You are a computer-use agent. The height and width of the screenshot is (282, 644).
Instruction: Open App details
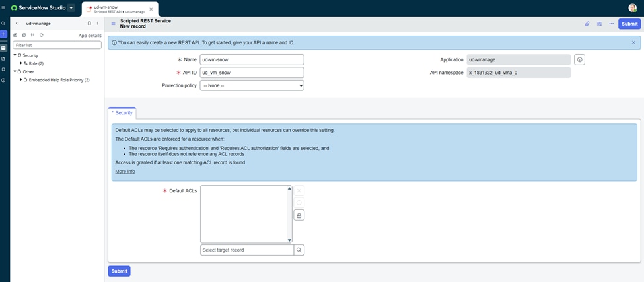[x=90, y=36]
